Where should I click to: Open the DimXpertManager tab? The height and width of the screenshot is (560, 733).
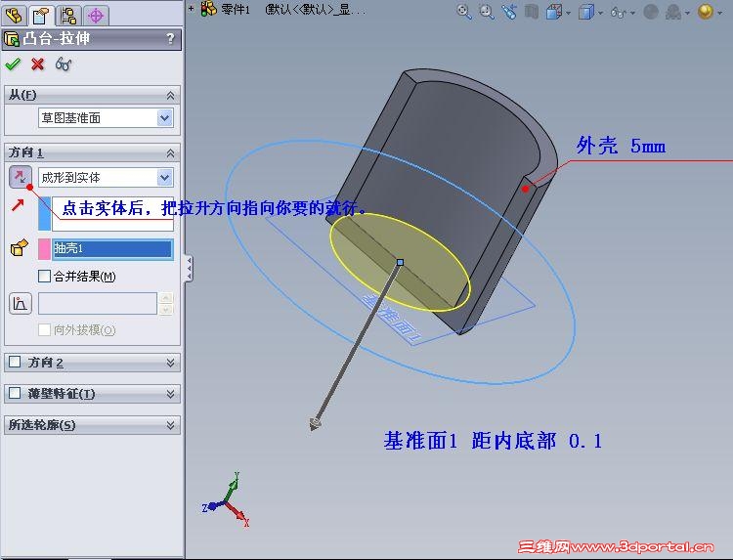pos(96,16)
